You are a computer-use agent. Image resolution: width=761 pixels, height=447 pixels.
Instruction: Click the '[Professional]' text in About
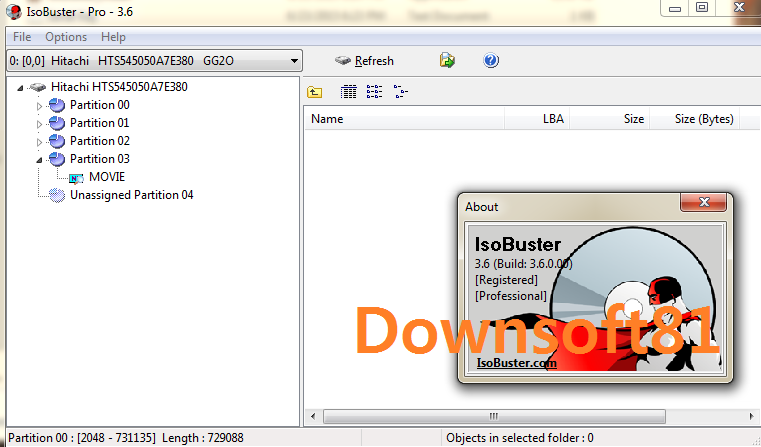click(511, 296)
